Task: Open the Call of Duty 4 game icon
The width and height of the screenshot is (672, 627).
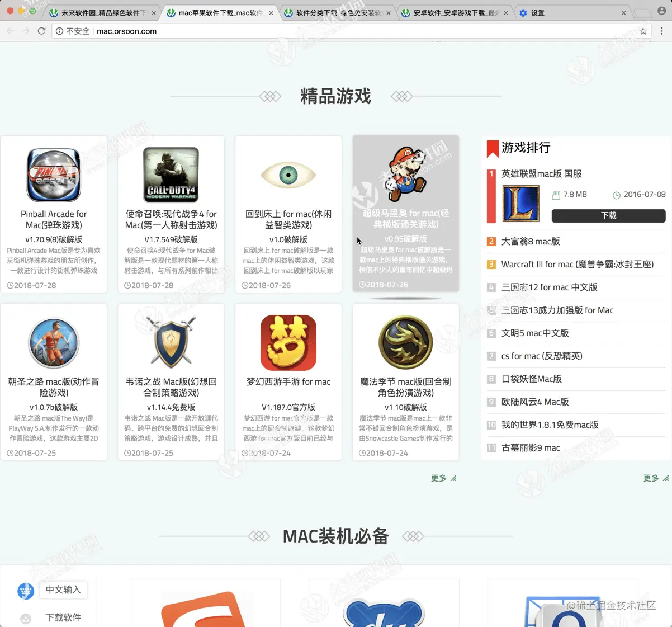Action: coord(171,175)
